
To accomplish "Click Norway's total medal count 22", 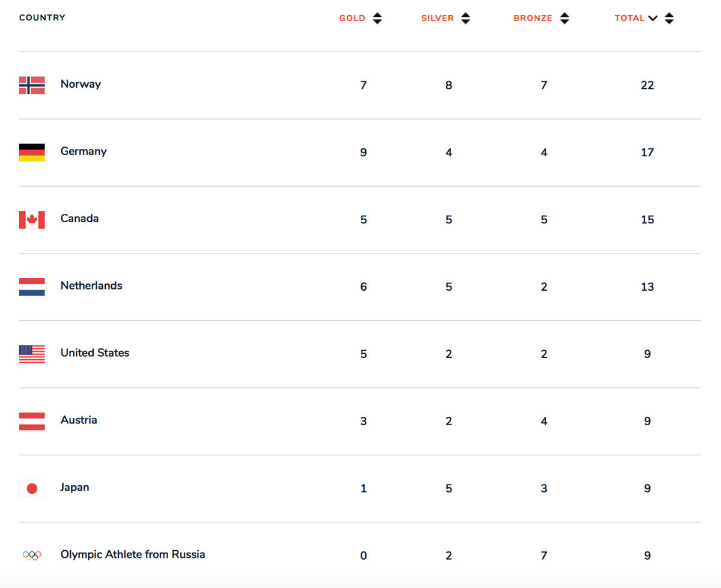I will point(647,85).
